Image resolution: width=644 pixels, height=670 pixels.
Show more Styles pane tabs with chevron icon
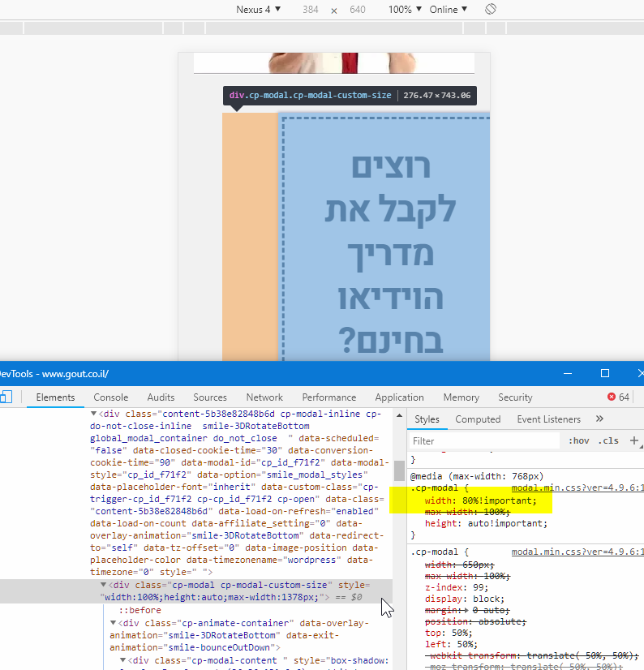pyautogui.click(x=599, y=419)
